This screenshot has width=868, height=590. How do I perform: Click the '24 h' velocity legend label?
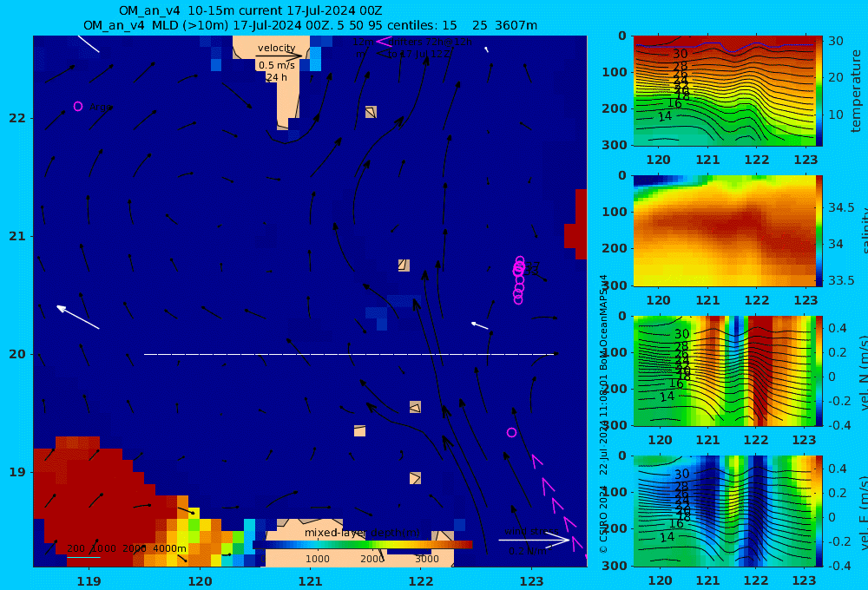tap(277, 77)
